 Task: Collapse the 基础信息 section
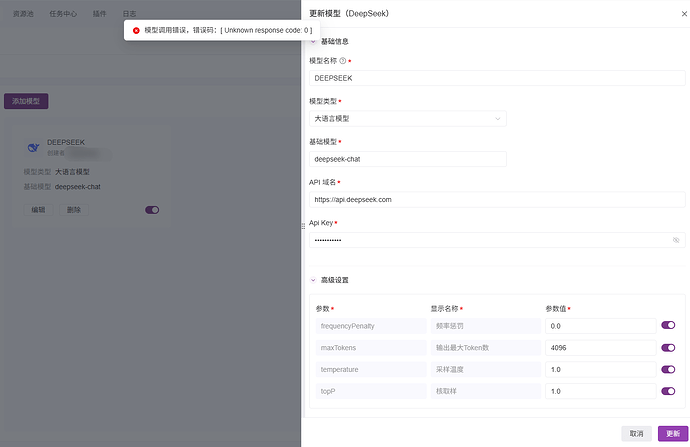click(313, 41)
